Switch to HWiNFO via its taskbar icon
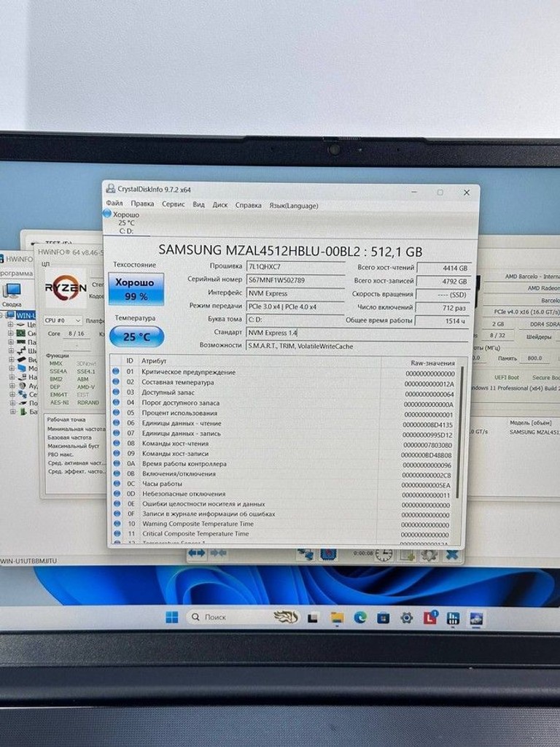The image size is (560, 747). click(453, 619)
